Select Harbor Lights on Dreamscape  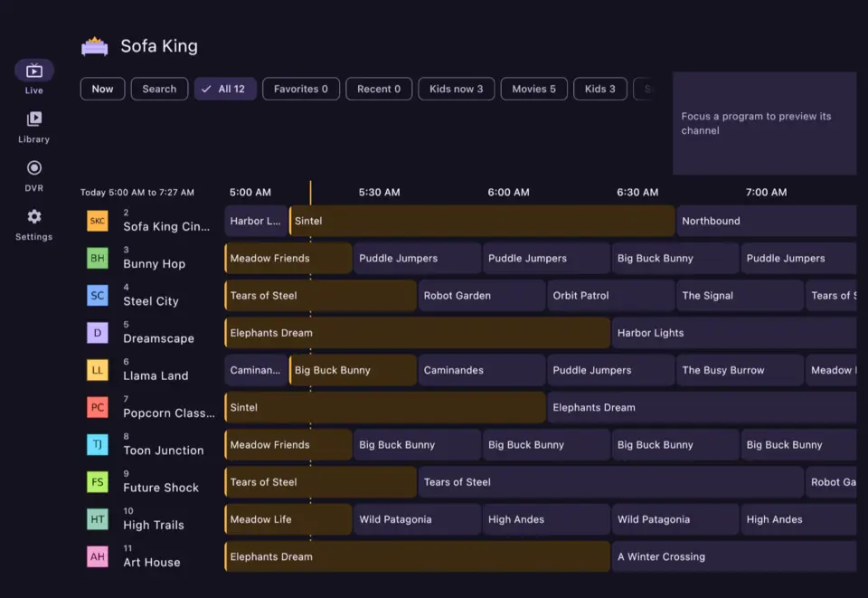click(x=734, y=333)
